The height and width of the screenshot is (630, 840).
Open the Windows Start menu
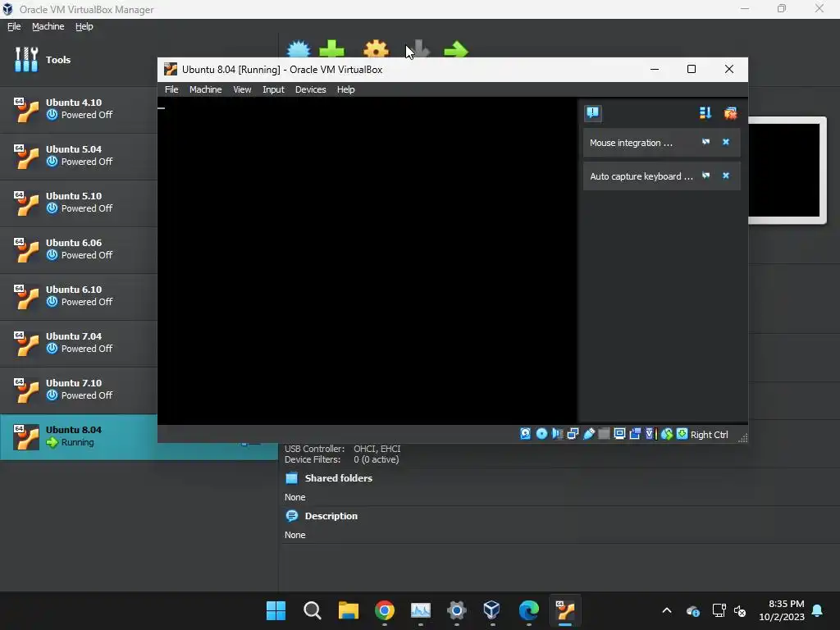(x=276, y=610)
